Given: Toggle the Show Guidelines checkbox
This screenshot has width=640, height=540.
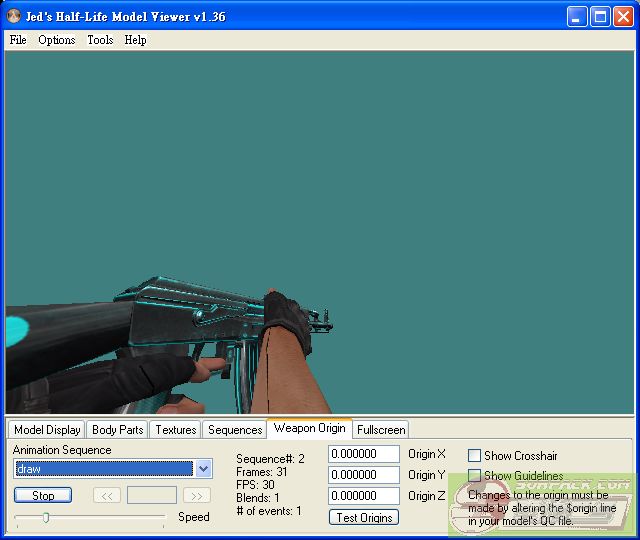Looking at the screenshot, I should [475, 476].
